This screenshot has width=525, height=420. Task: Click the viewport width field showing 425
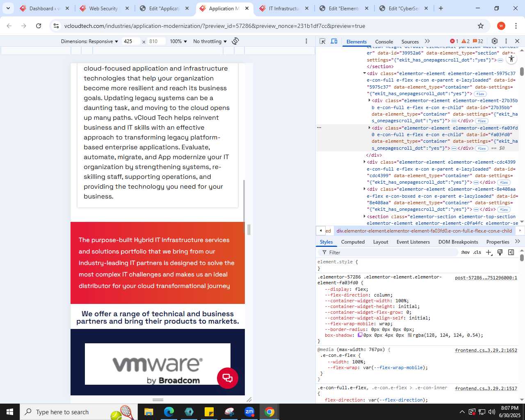point(131,41)
